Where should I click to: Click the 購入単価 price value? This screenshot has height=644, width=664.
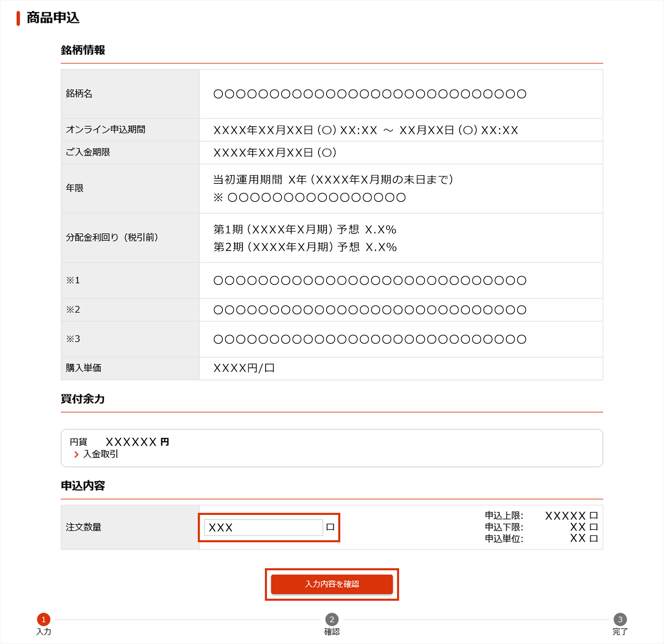[244, 368]
